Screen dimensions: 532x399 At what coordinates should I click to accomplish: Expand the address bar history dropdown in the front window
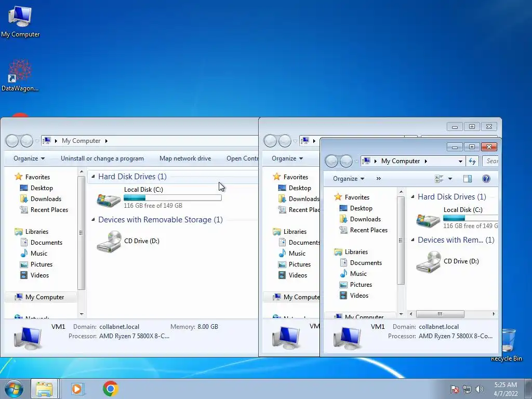tap(460, 161)
